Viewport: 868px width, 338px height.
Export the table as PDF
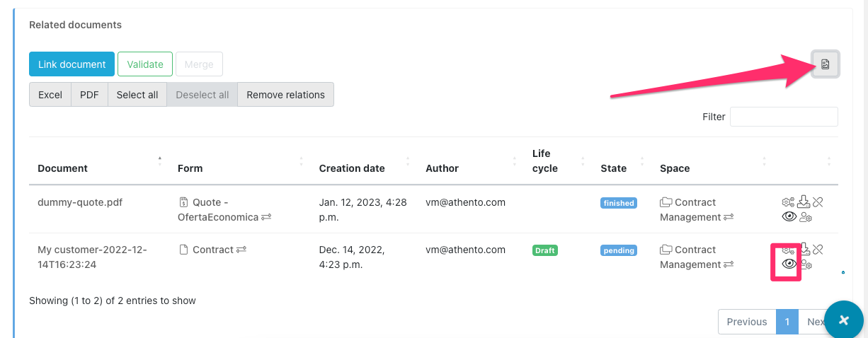click(x=89, y=95)
